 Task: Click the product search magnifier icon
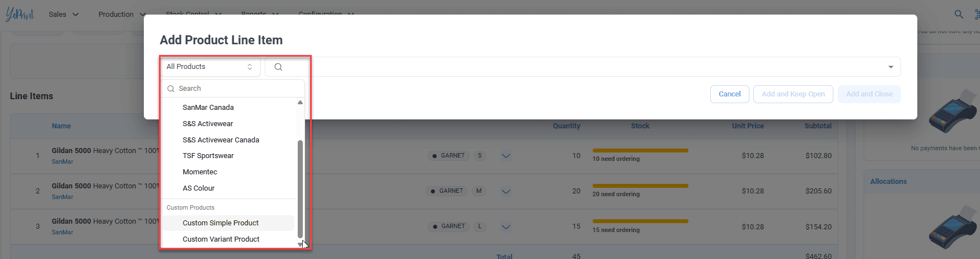(x=278, y=67)
